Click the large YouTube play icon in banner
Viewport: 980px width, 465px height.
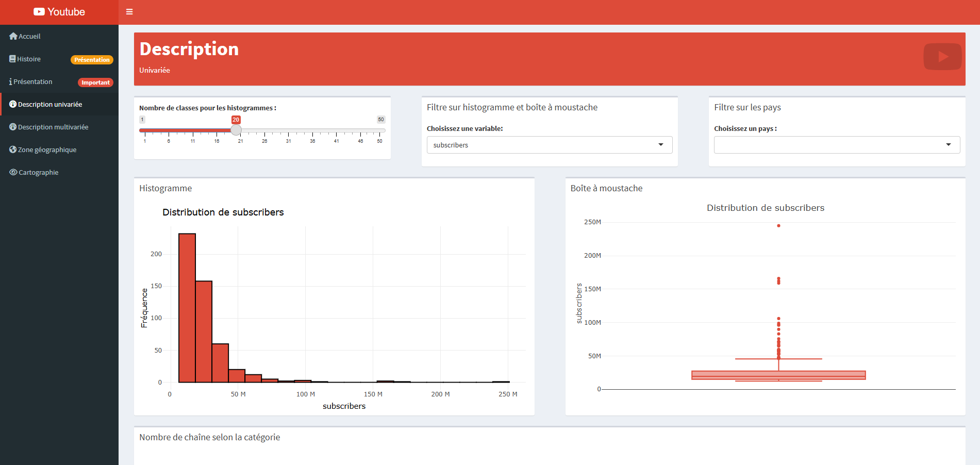(942, 57)
